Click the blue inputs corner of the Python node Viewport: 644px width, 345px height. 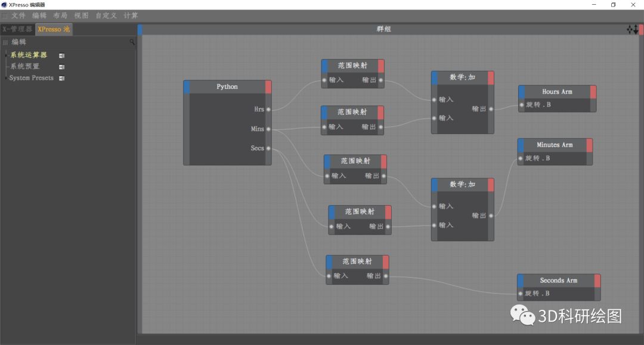187,87
